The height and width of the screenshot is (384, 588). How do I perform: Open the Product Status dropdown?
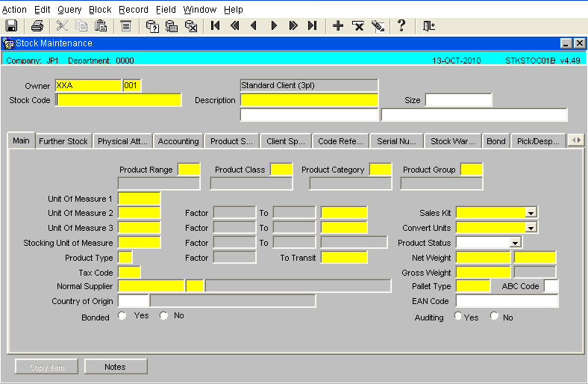(x=516, y=243)
